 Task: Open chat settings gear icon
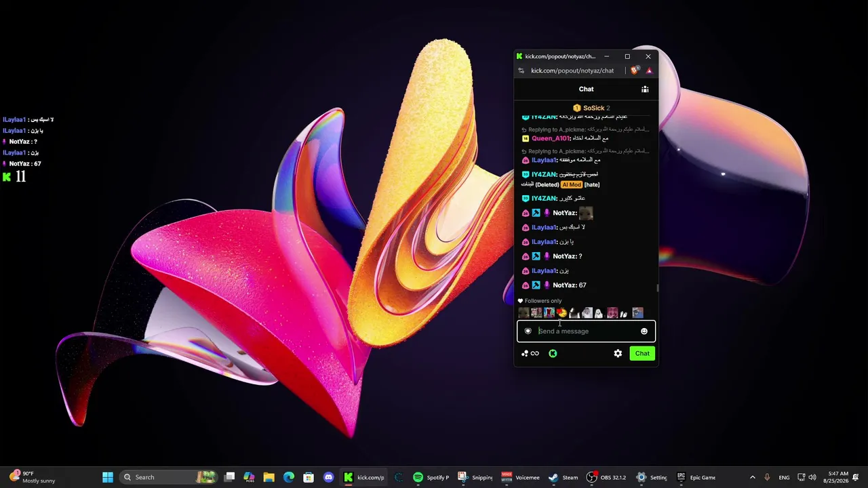(618, 353)
